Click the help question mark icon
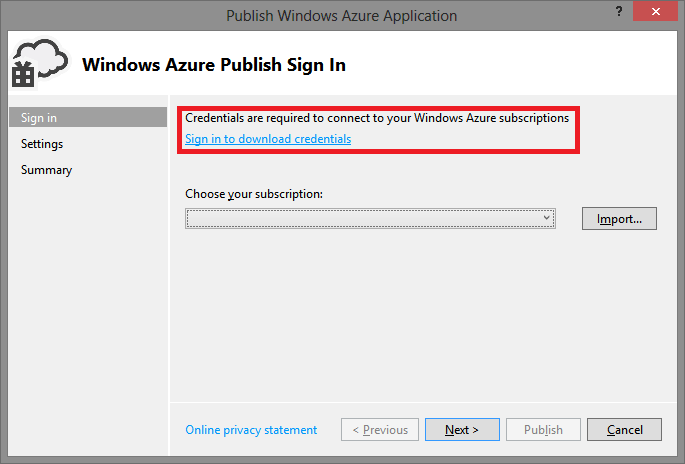685x464 pixels. tap(619, 11)
